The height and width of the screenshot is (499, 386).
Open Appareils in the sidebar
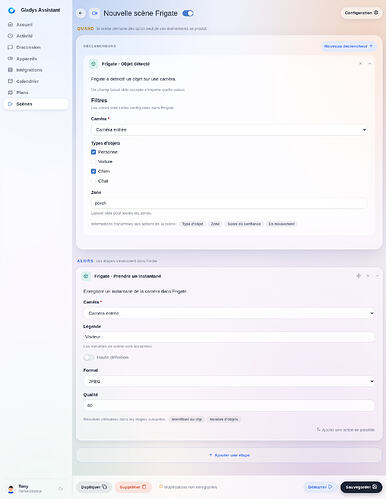tap(36, 59)
